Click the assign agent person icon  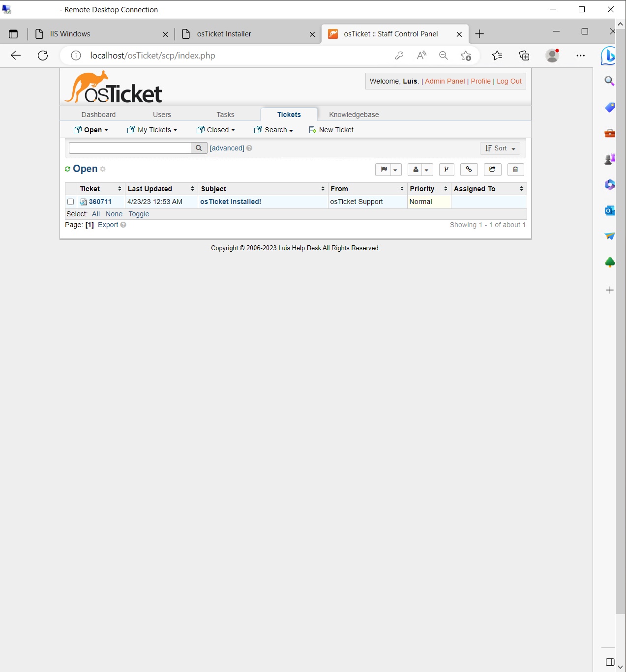click(417, 170)
